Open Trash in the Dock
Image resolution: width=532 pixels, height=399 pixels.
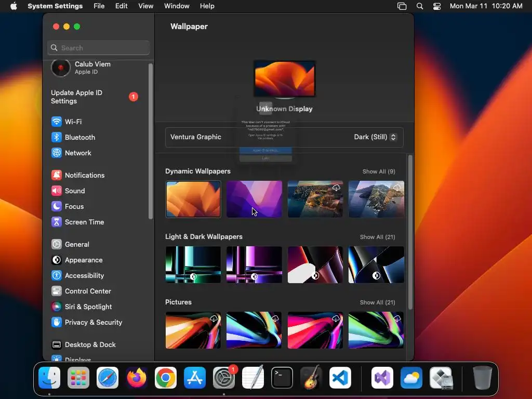pos(483,378)
